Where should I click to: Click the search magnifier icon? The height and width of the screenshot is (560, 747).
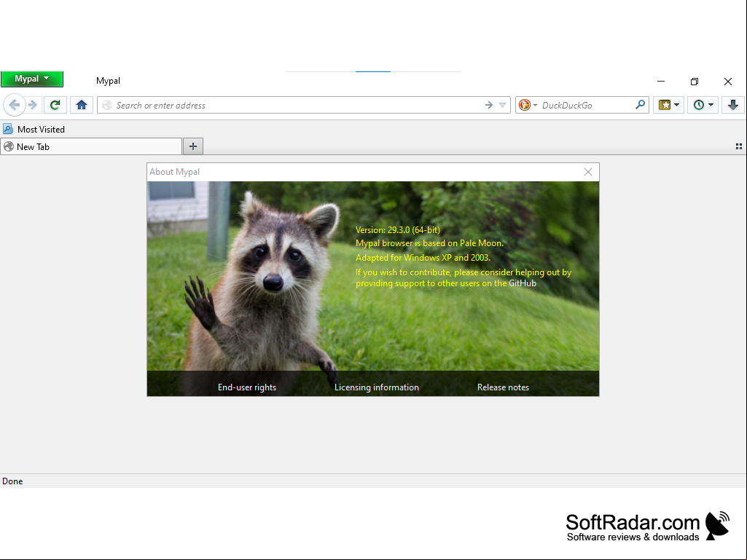(x=641, y=105)
